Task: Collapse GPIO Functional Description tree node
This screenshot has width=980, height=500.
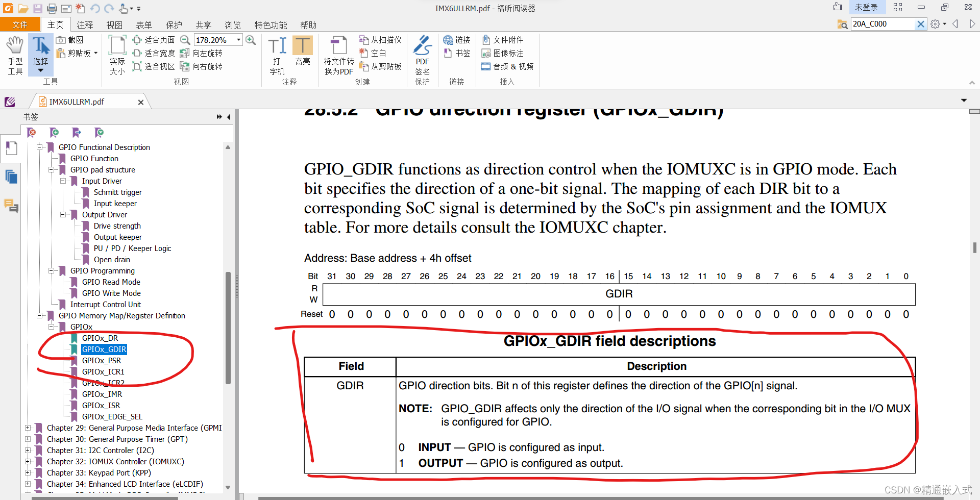Action: [x=39, y=147]
